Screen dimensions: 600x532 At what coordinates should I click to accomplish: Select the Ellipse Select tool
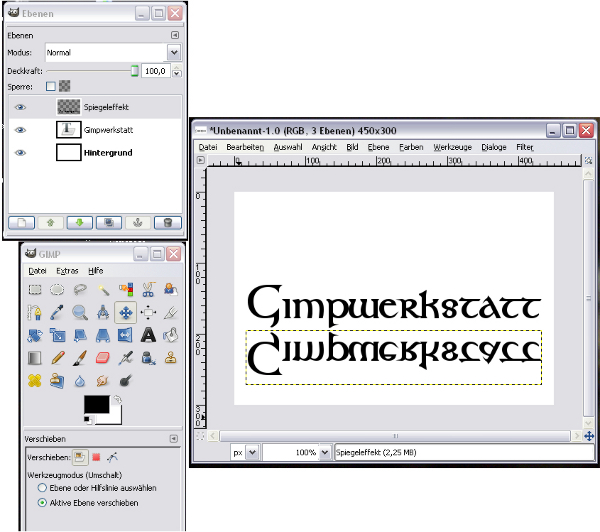click(57, 289)
